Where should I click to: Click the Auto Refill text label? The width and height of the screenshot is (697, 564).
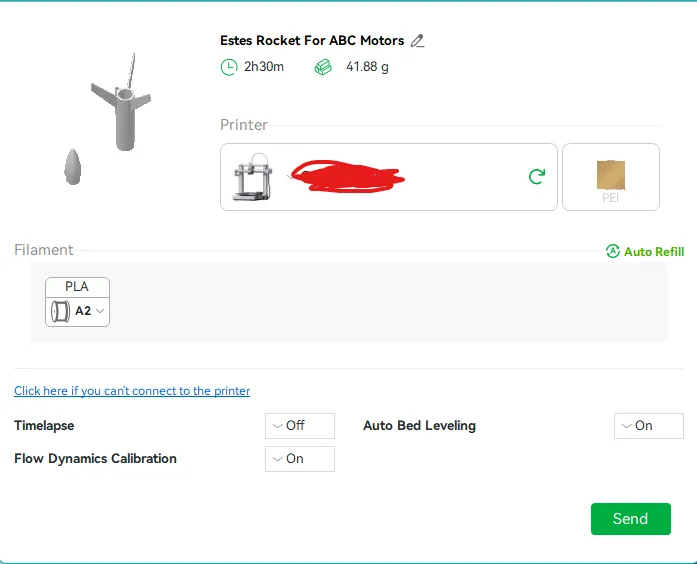coord(654,252)
